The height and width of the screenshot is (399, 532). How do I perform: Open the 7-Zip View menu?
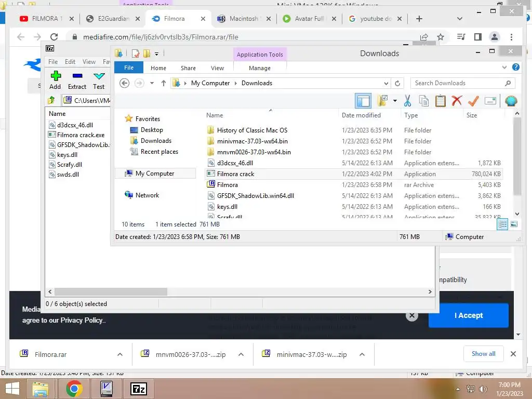[89, 62]
